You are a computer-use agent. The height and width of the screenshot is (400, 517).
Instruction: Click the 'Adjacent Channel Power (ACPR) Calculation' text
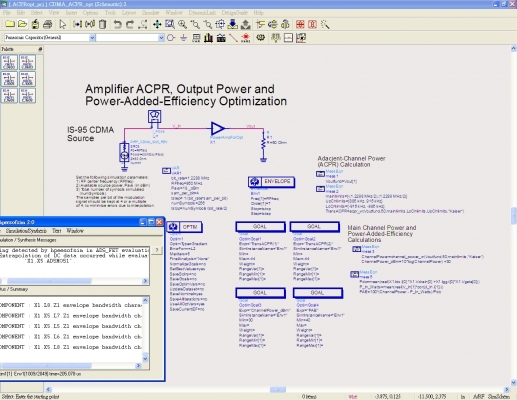351,161
